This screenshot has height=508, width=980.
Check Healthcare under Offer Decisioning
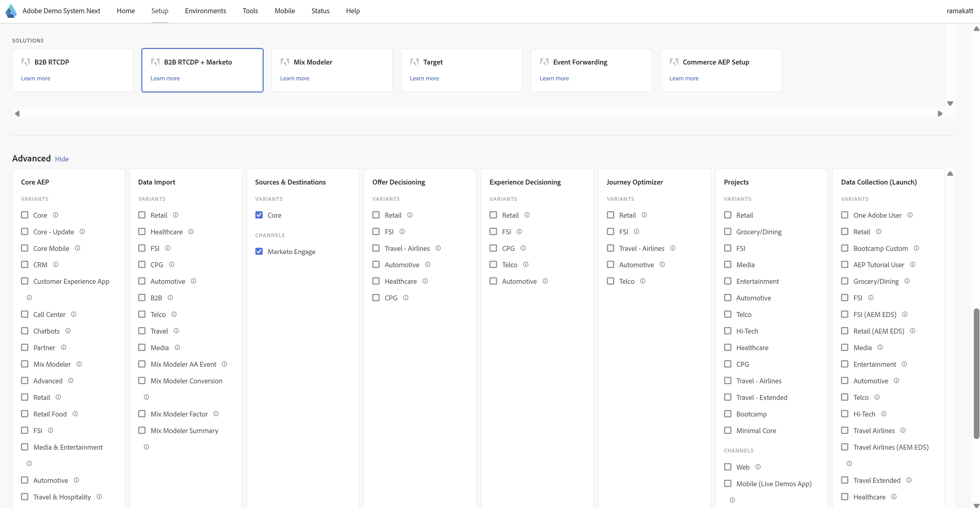click(x=376, y=281)
